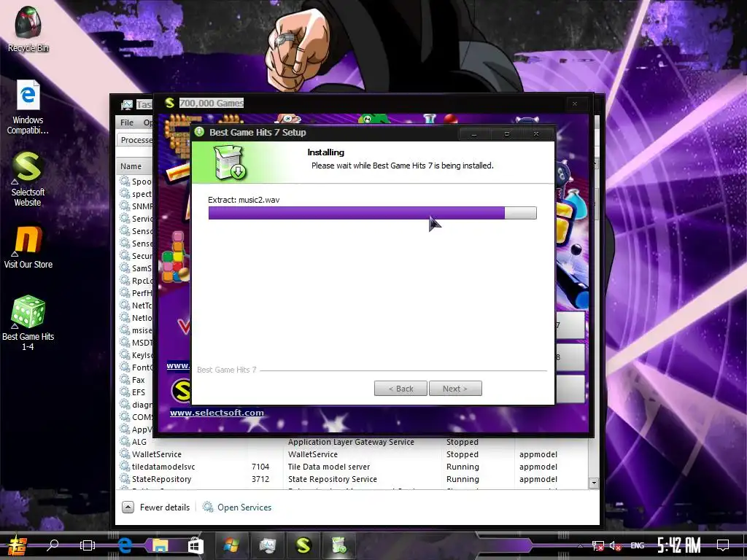Click PID 7104 cell
The image size is (747, 560).
pos(260,467)
